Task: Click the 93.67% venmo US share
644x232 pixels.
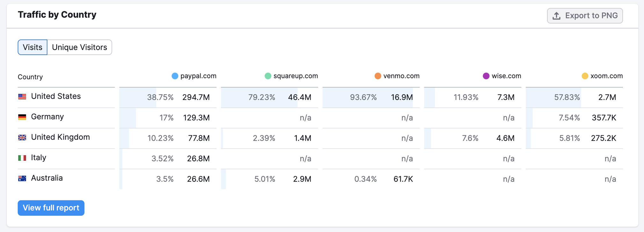Action: pos(363,97)
